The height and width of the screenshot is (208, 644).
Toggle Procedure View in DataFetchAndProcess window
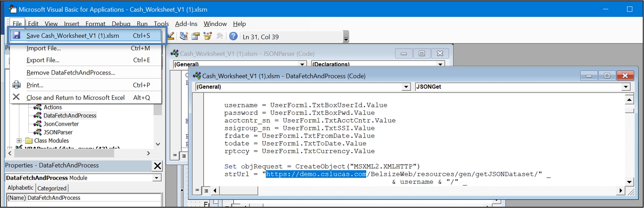pos(197,190)
